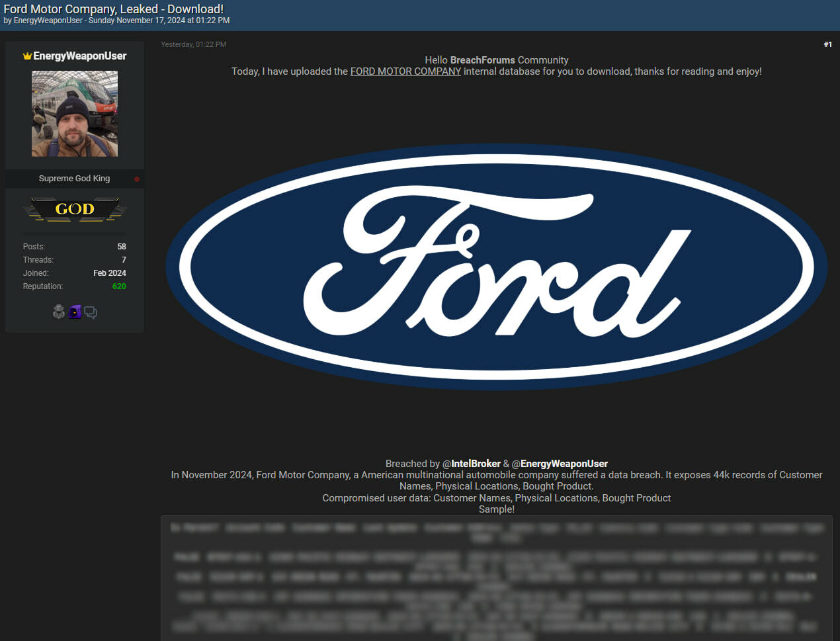Click the purple hooded figure badge

pos(75,312)
